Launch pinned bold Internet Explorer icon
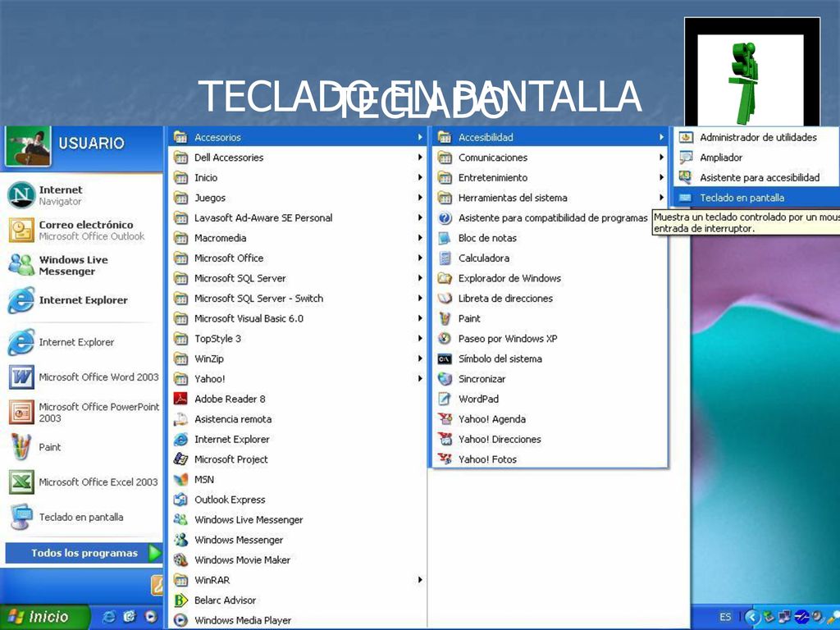 (x=21, y=300)
